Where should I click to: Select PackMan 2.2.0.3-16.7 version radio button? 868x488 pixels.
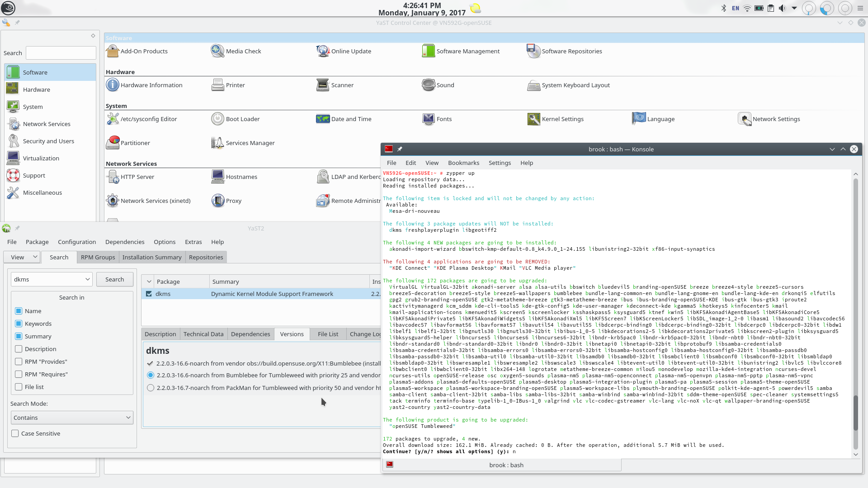tap(151, 388)
